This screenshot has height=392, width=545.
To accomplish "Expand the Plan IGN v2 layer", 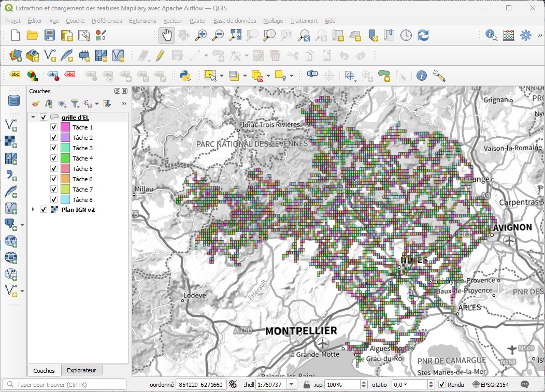I will tap(33, 210).
